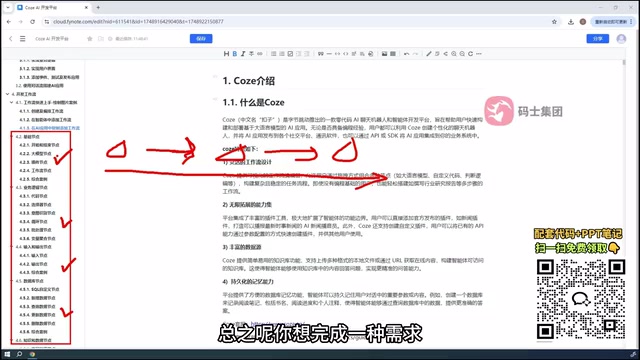640x360 pixels.
Task: Insert a horizontal divider line
Action: 329,54
